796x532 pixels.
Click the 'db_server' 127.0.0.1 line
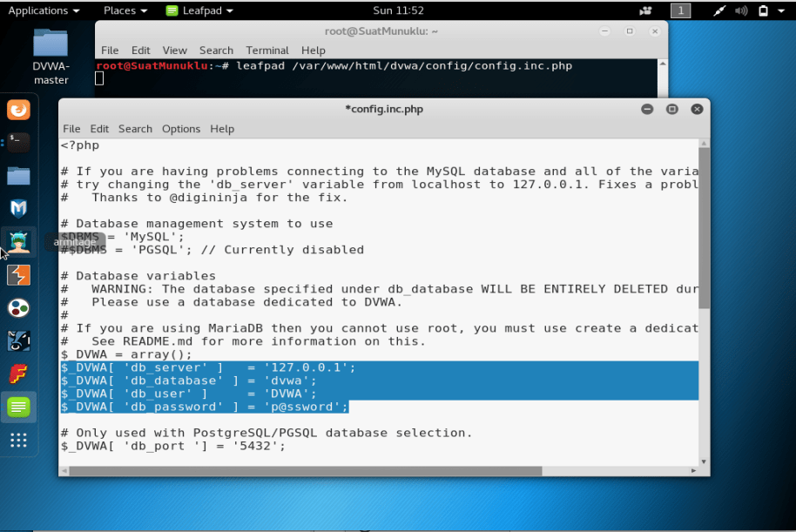click(208, 367)
